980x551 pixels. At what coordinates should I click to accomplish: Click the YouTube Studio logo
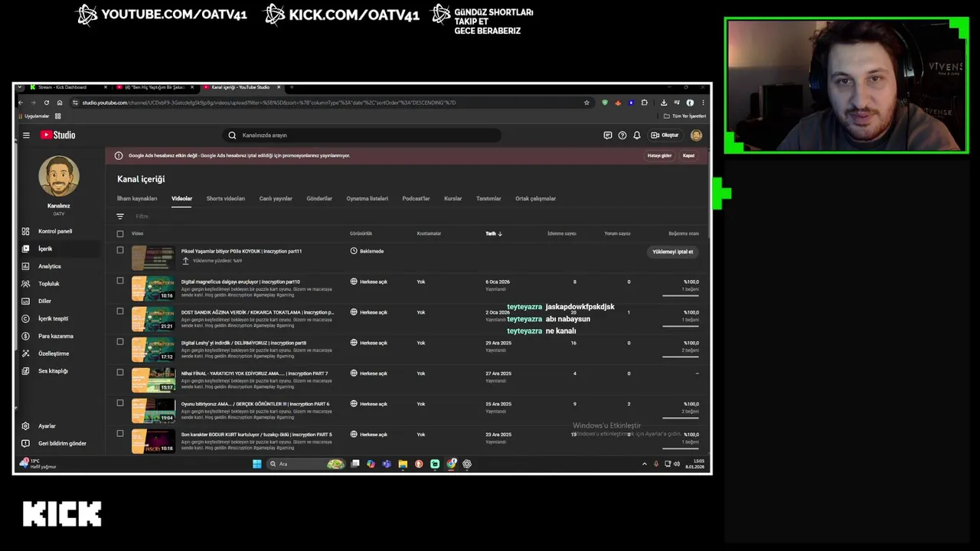pos(58,135)
